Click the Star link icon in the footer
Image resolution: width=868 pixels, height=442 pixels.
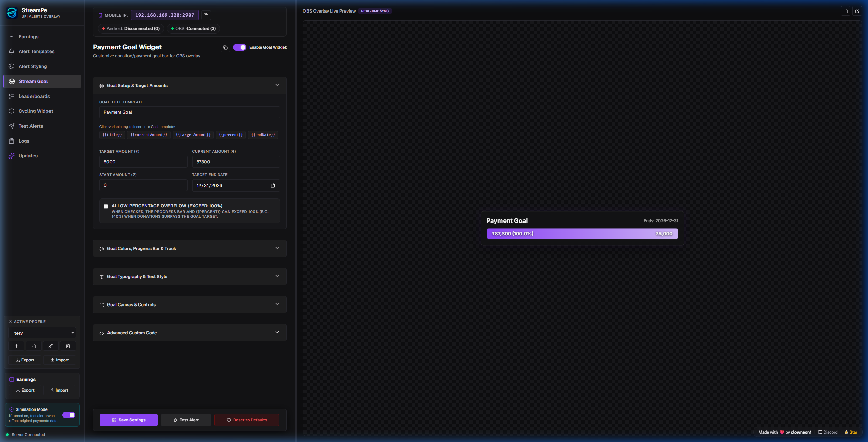851,432
